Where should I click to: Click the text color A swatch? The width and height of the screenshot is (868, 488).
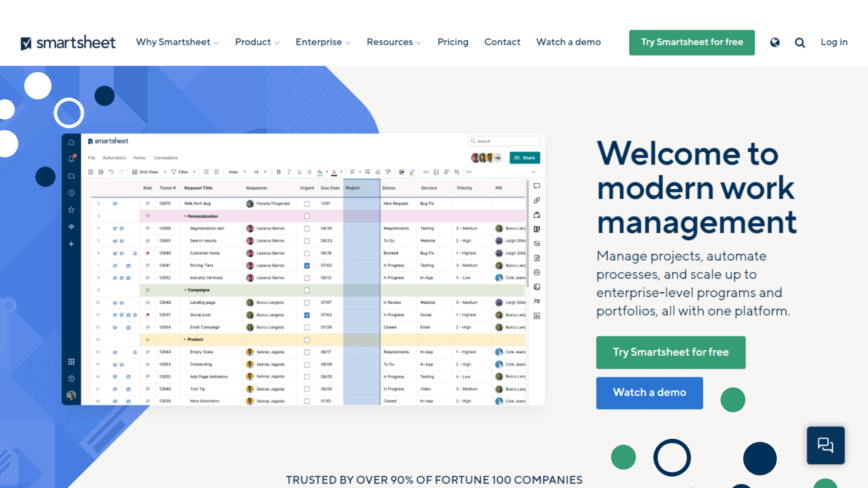[x=334, y=172]
